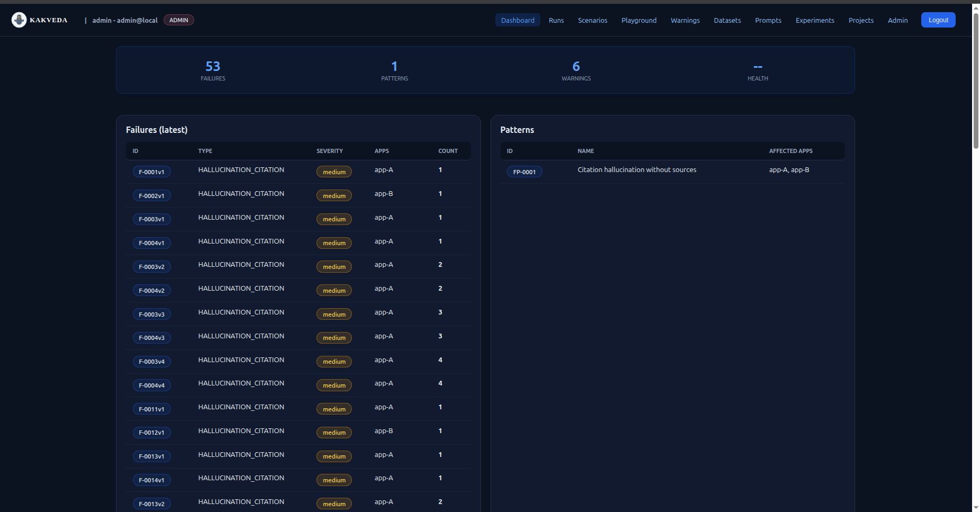The image size is (980, 512).
Task: Open the Datasets page
Action: pyautogui.click(x=727, y=20)
